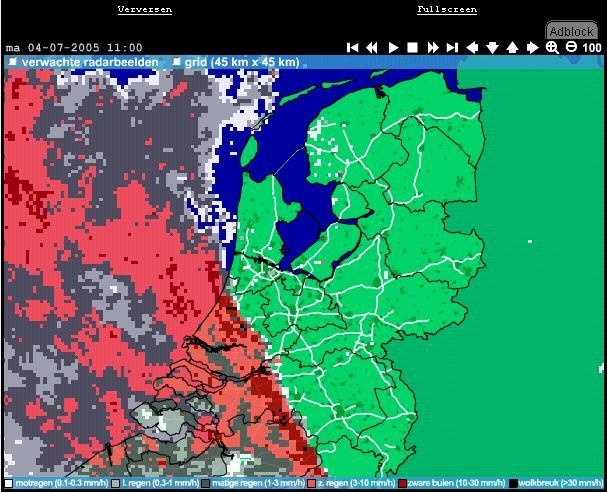
Task: Click legend text motregen (0.1-0.3 mm/h)
Action: click(x=62, y=483)
